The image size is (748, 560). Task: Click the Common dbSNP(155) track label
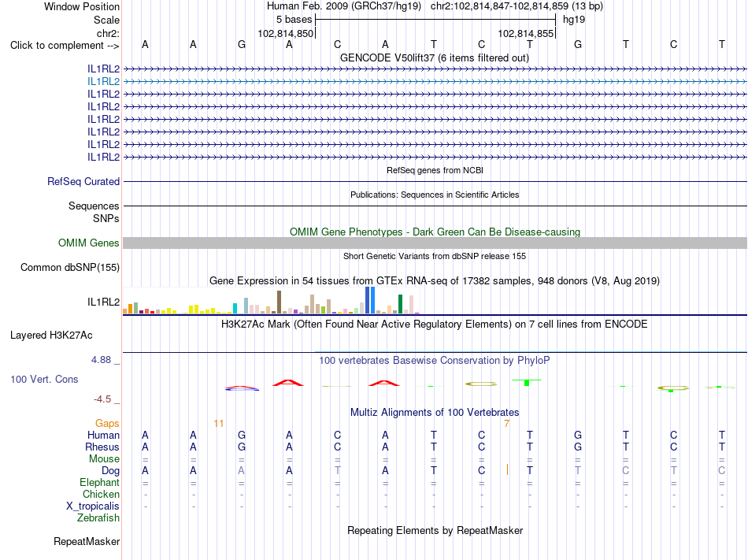pyautogui.click(x=70, y=267)
